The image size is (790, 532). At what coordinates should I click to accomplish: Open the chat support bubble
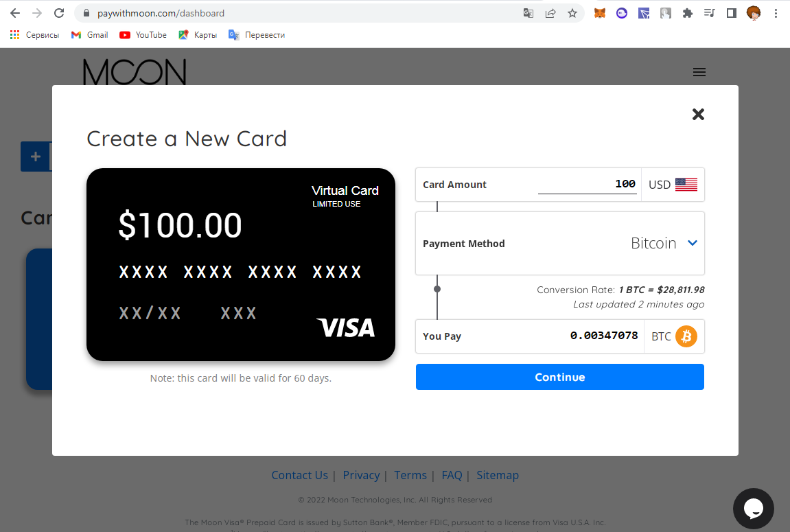(753, 508)
